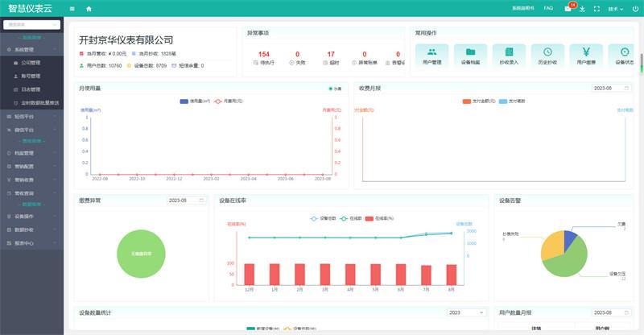Go to the home page icon
This screenshot has width=644, height=335.
(89, 9)
